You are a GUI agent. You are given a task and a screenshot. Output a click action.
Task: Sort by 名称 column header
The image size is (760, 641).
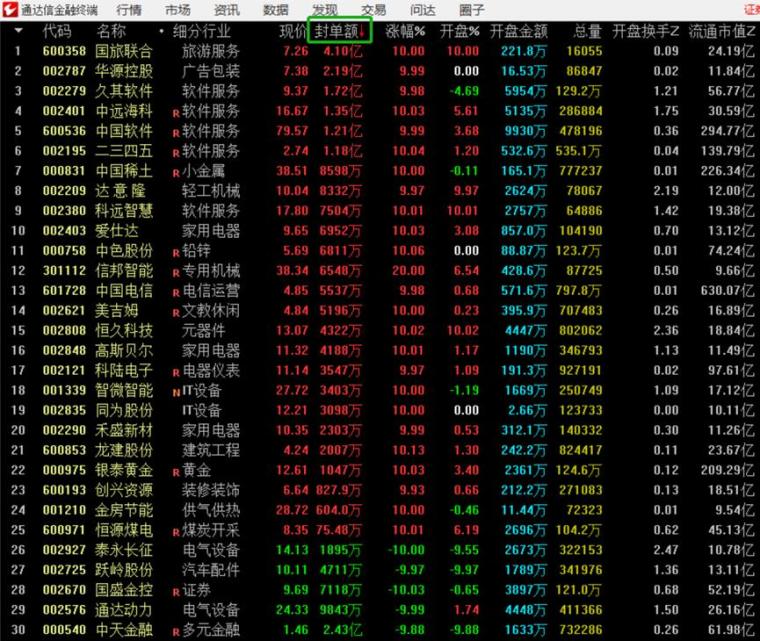tap(111, 32)
